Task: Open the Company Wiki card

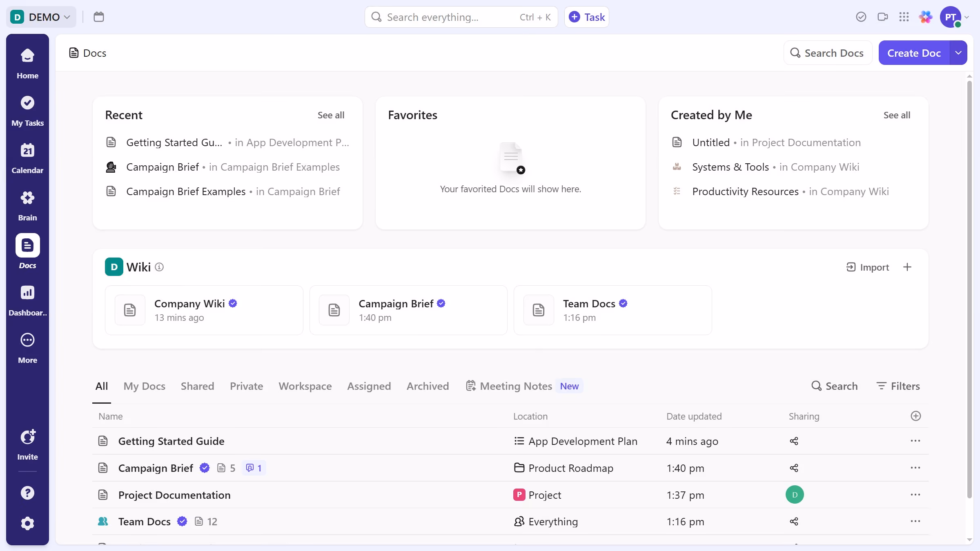Action: pyautogui.click(x=204, y=310)
